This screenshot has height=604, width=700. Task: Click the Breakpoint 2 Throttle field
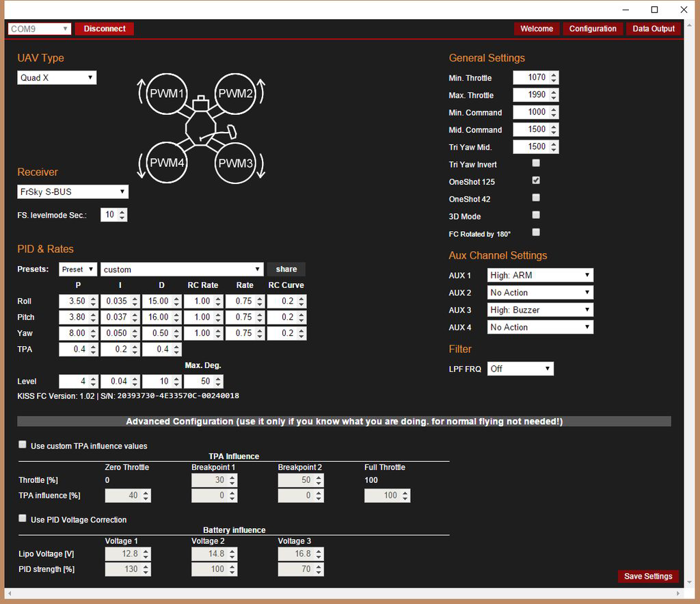tap(301, 480)
